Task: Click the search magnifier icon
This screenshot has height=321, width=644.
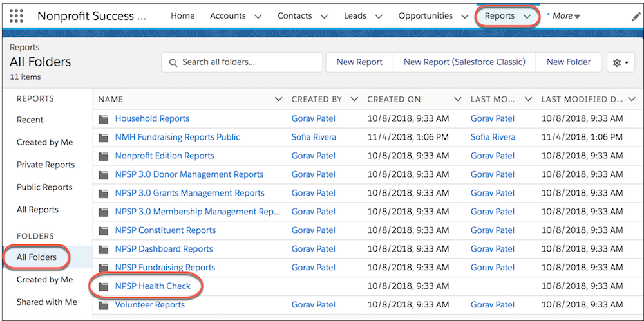Action: (x=173, y=63)
